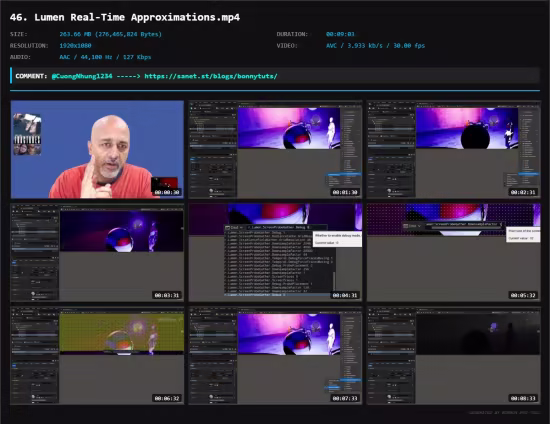Open the presenter thumbnail at 00:00:30

pos(97,149)
